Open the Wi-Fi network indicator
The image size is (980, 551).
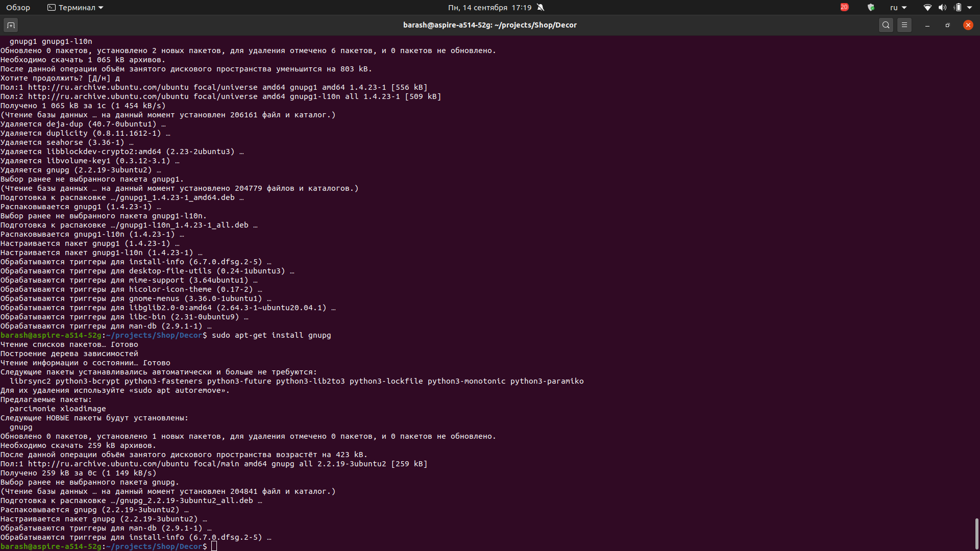(927, 8)
